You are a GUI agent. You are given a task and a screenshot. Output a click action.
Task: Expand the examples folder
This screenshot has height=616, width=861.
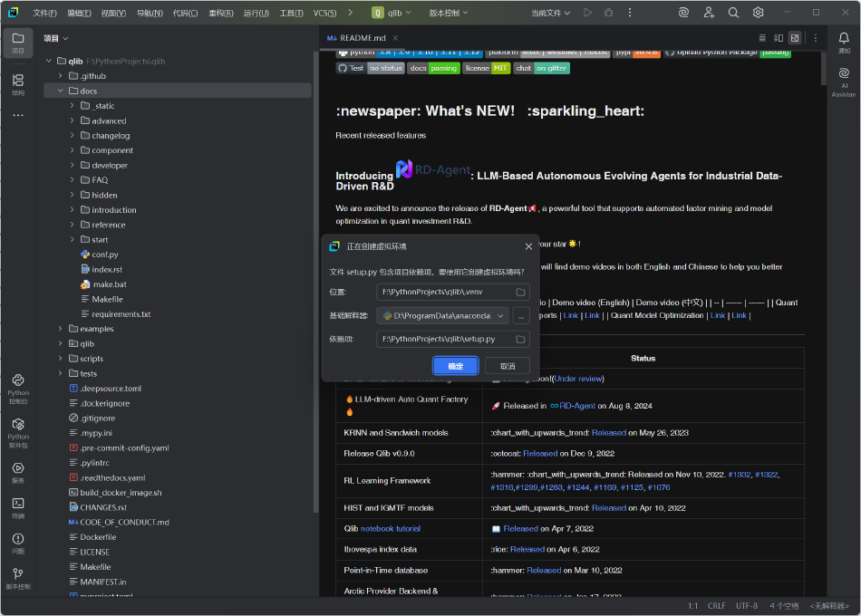click(x=61, y=328)
